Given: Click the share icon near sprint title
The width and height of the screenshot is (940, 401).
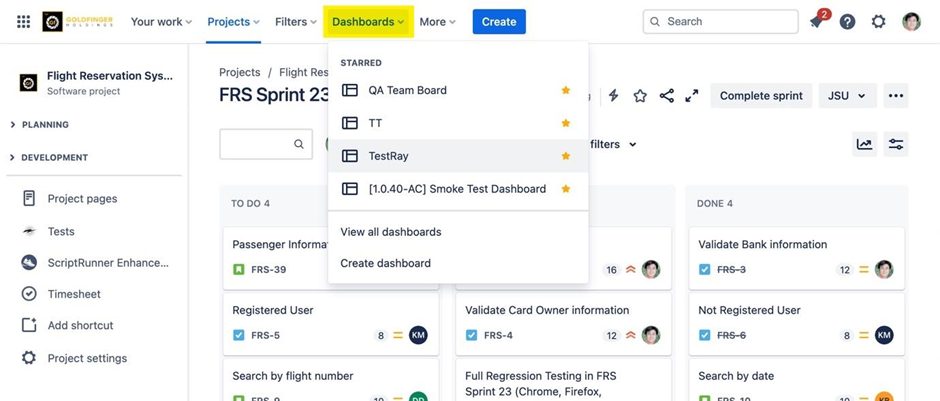Looking at the screenshot, I should [666, 96].
